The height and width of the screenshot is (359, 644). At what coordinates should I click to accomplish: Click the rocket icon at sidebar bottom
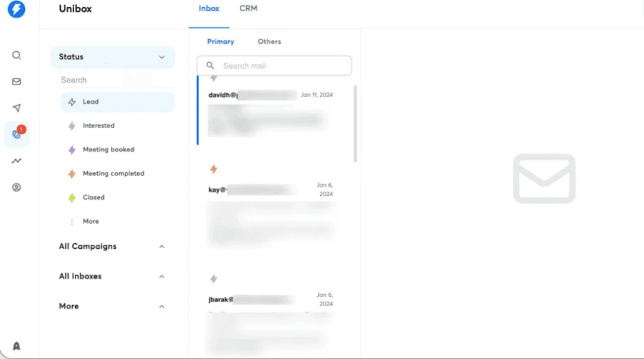coord(17,346)
